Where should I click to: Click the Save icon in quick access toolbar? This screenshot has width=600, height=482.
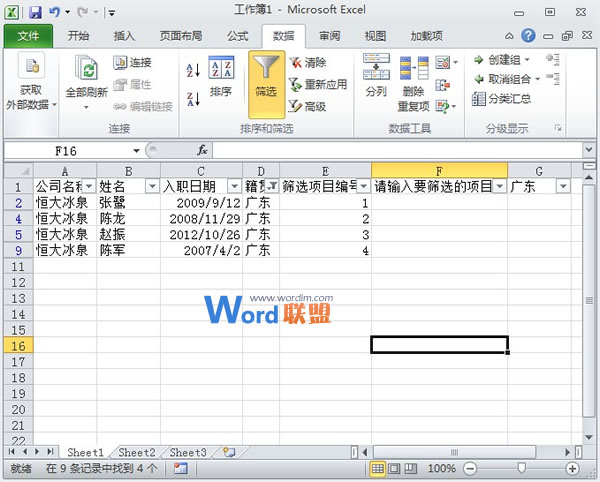pyautogui.click(x=35, y=13)
